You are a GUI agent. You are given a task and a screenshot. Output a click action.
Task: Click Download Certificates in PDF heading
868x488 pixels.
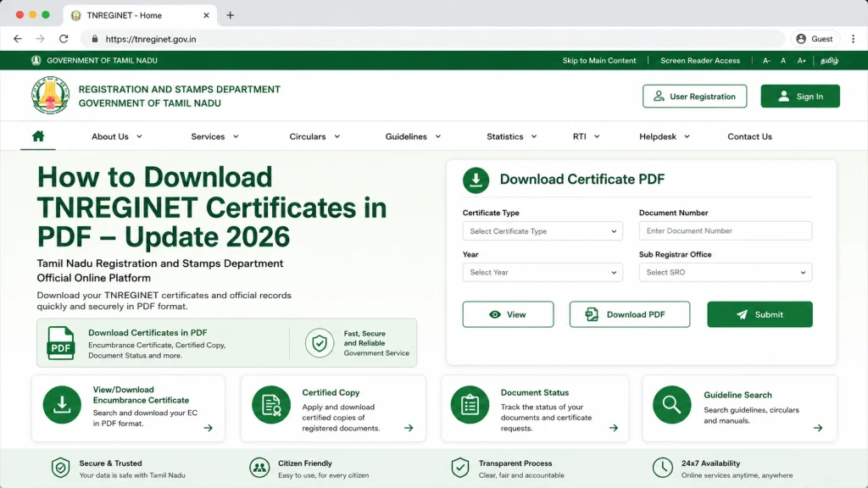coord(147,332)
